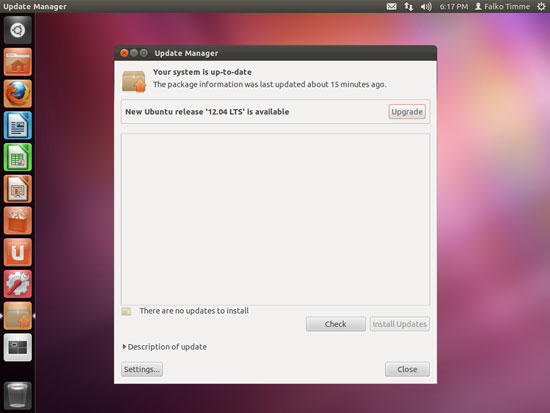Click 'New Ubuntu release 12.04 LTS is available' text

coord(207,112)
